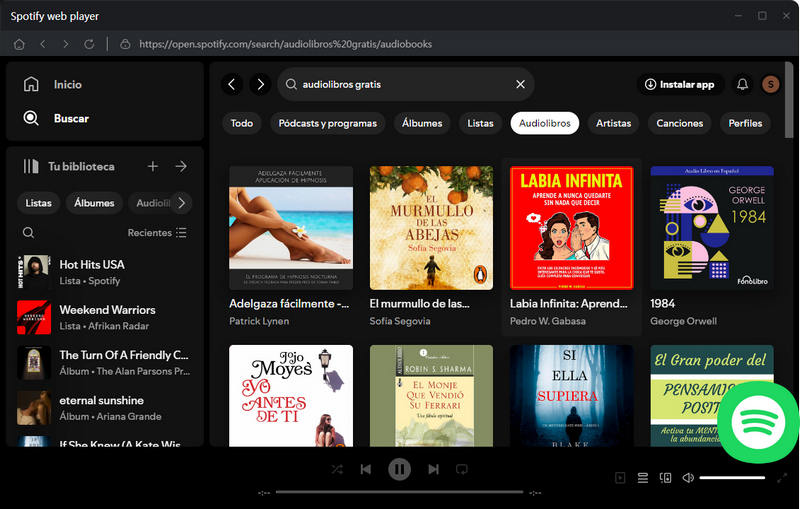Show more library filter chips
This screenshot has height=509, width=800.
click(182, 203)
